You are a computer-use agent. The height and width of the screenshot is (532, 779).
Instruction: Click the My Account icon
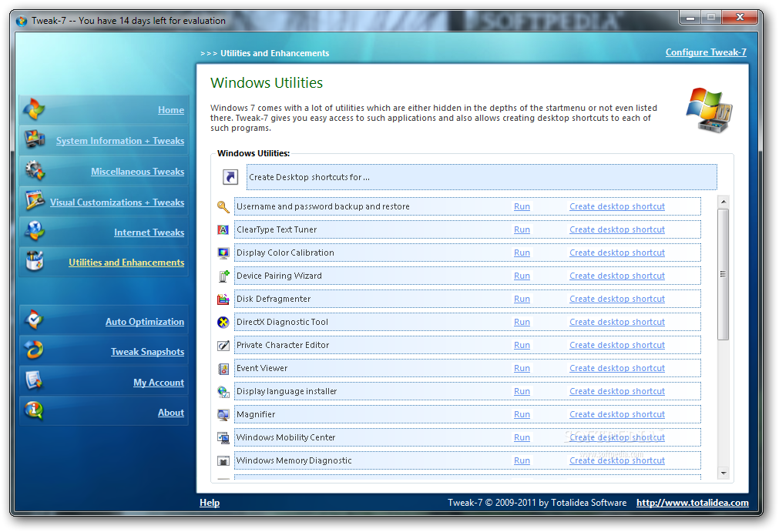click(x=34, y=380)
